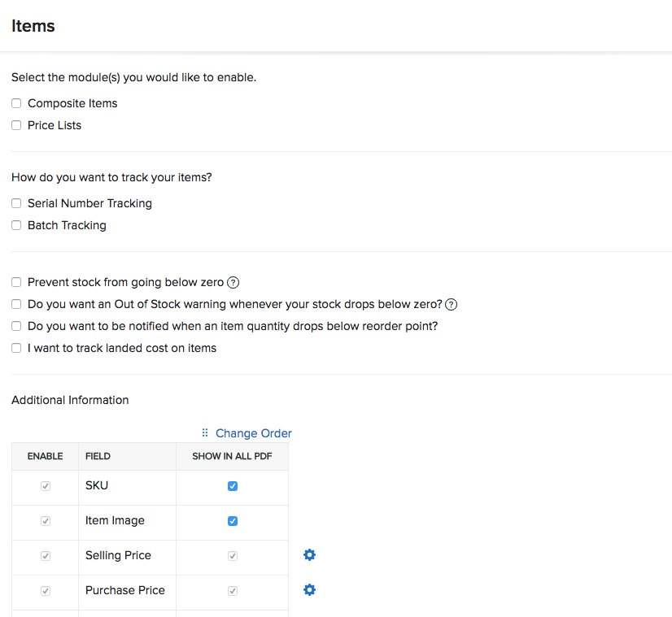
Task: Enable Serial Number Tracking
Action: coord(16,203)
